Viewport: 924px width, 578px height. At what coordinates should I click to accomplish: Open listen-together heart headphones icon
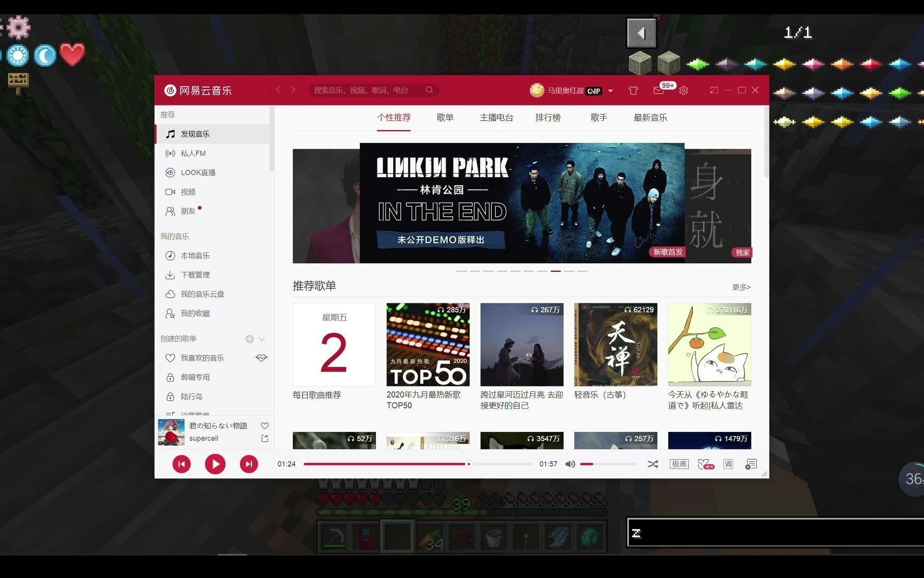tap(705, 464)
